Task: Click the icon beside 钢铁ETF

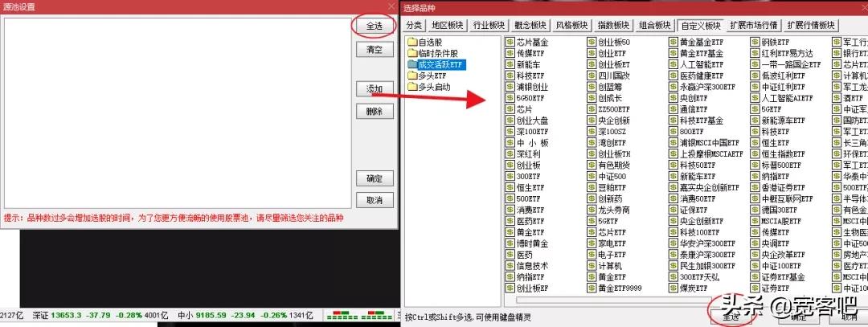Action: pos(755,42)
